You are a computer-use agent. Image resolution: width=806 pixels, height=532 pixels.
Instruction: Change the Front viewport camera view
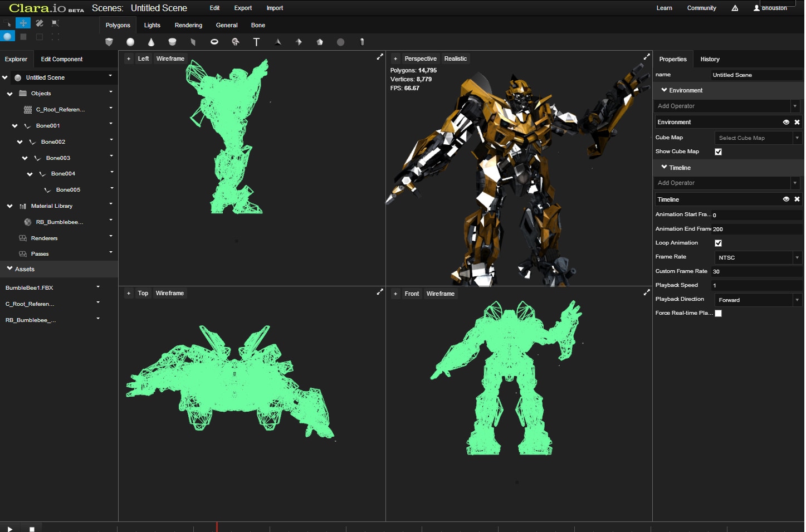coord(412,294)
